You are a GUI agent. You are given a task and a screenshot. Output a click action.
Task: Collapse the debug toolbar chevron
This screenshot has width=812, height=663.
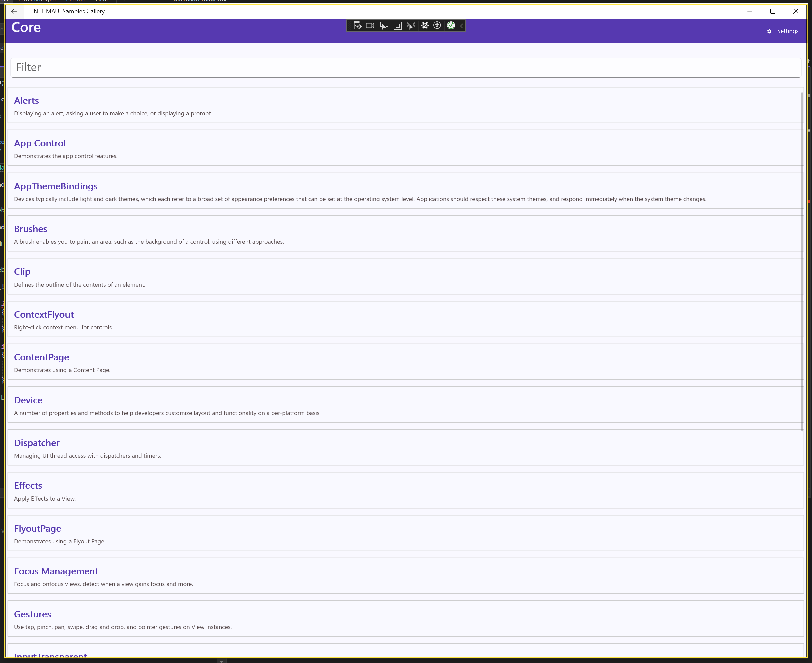[461, 26]
